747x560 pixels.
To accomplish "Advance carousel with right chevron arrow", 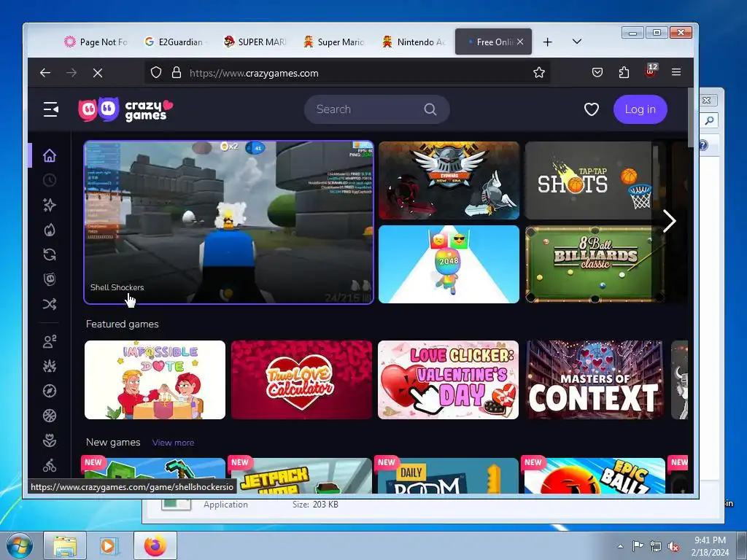I will pos(670,220).
